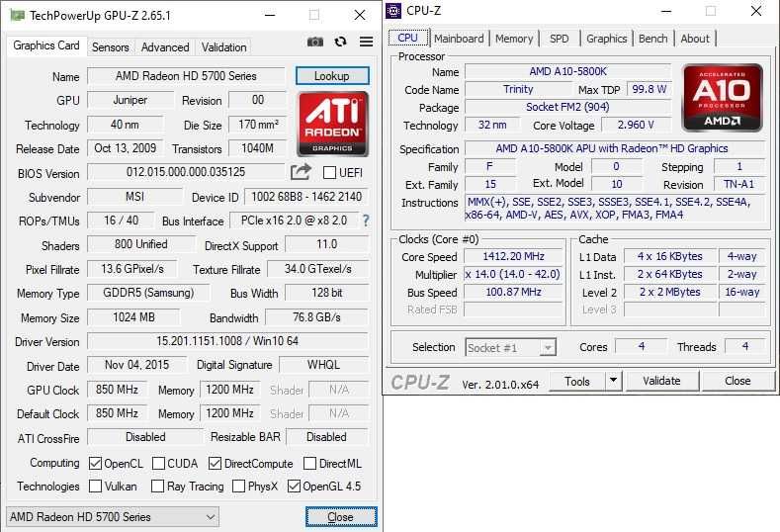The image size is (780, 532).
Task: Click the Bus Interface question mark
Action: point(366,221)
